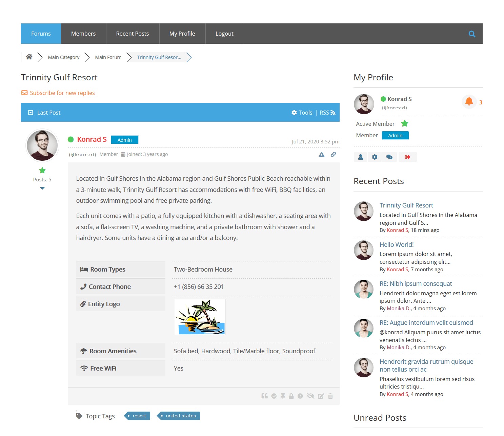The image size is (504, 436).
Task: Toggle private visibility with crossed-eye icon
Action: click(x=310, y=396)
